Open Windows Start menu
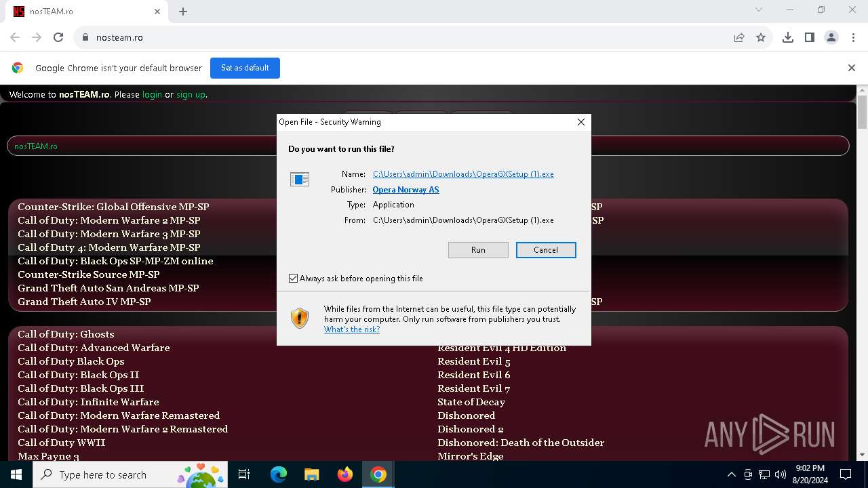 16,474
